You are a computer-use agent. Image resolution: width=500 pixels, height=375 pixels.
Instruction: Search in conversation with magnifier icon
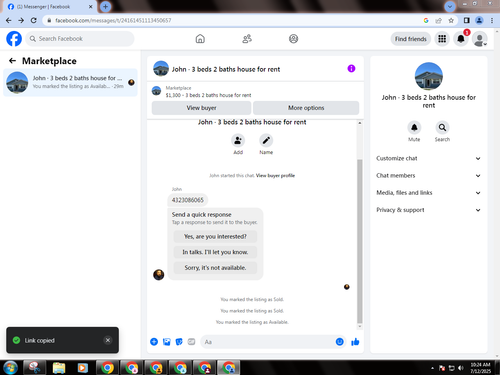click(x=442, y=128)
